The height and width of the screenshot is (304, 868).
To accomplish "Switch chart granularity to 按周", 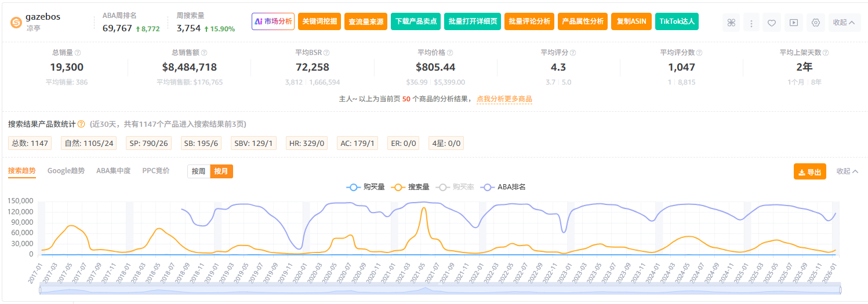I will tap(199, 171).
